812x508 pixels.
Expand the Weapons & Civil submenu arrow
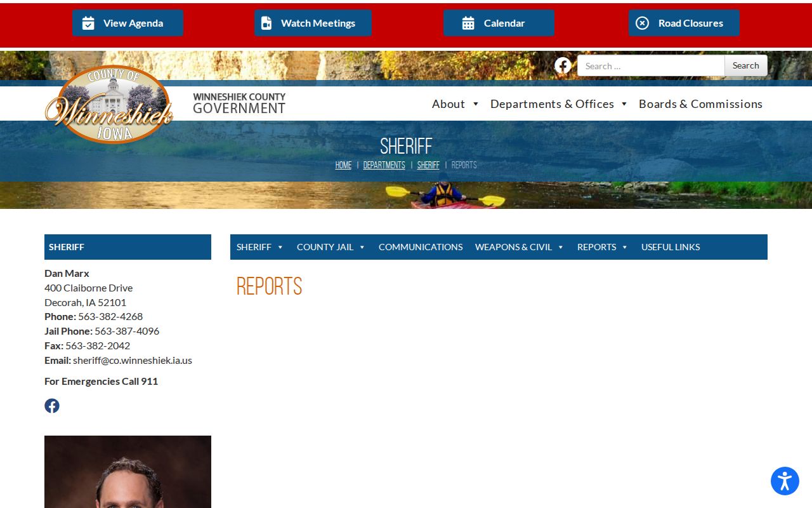[x=561, y=247]
